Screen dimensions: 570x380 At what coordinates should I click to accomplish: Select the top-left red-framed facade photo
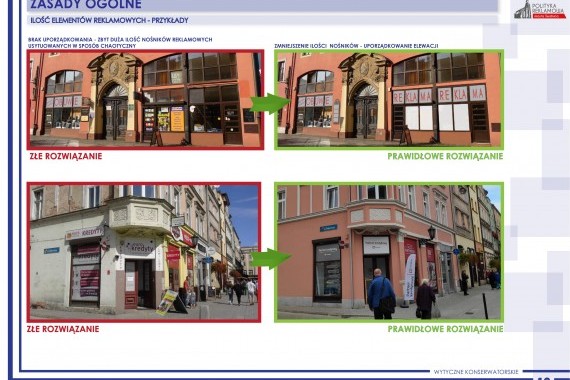(x=145, y=100)
